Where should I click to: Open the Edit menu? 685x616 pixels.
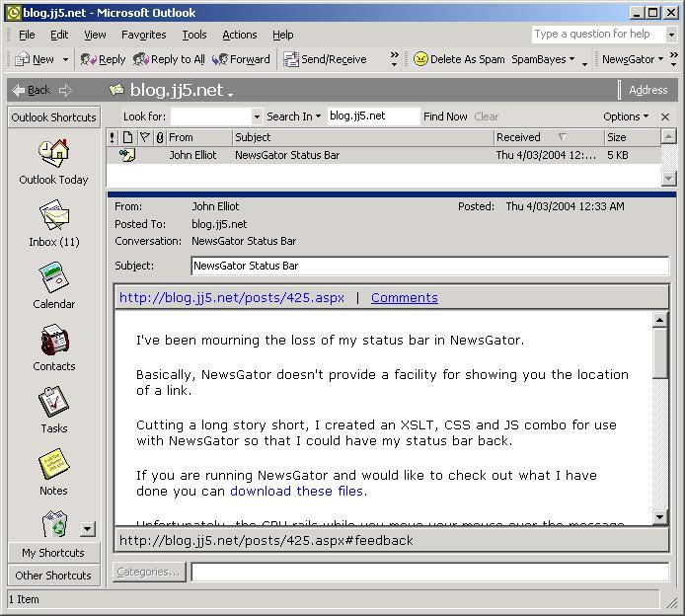[x=59, y=35]
